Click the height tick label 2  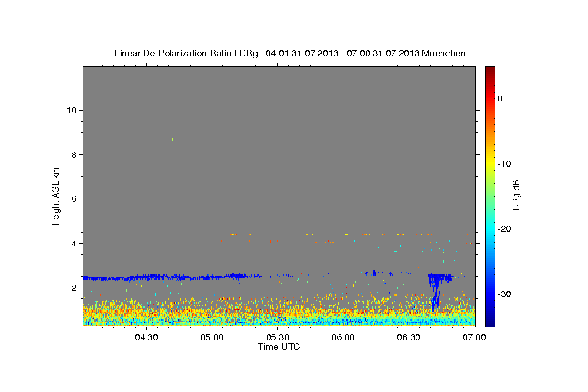tap(73, 288)
